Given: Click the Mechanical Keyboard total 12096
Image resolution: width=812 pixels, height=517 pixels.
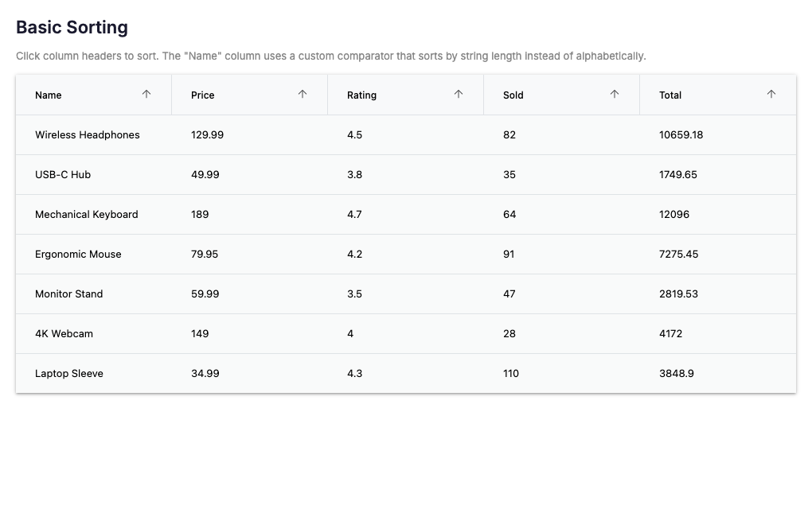Looking at the screenshot, I should [674, 215].
